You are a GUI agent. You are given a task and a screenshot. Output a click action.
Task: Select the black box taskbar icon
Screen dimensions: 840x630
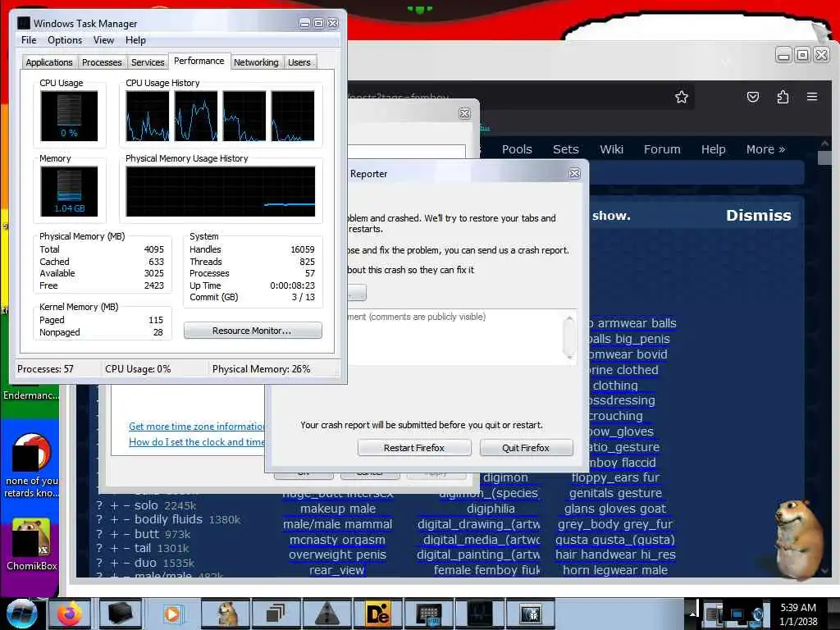(120, 614)
